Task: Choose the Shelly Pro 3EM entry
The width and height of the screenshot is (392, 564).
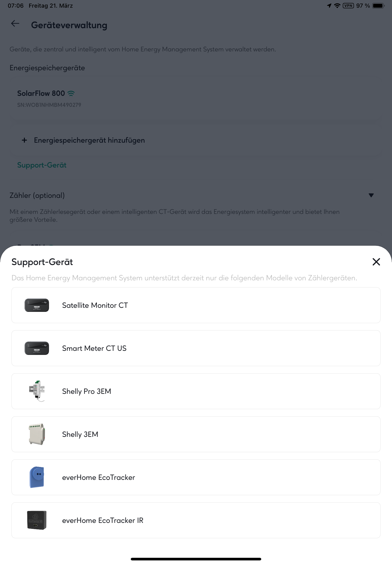Action: point(196,391)
